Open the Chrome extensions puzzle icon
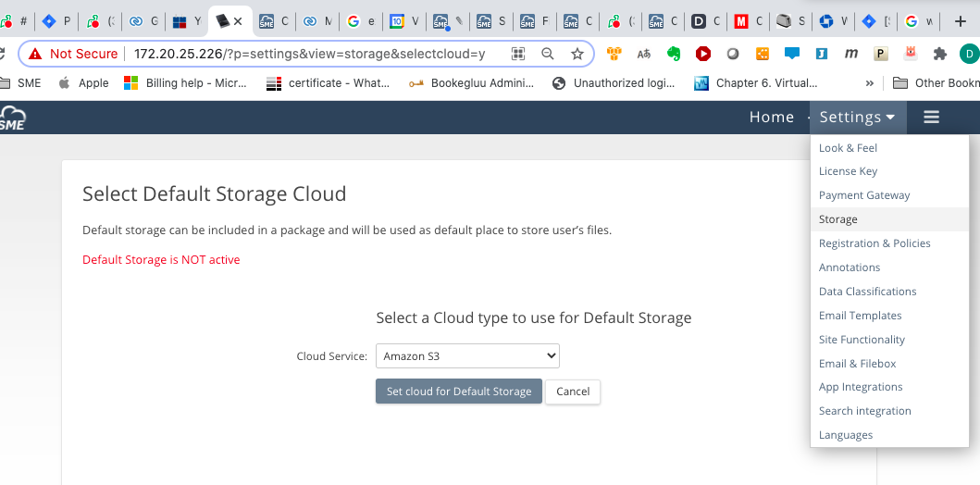The height and width of the screenshot is (485, 980). [x=940, y=54]
